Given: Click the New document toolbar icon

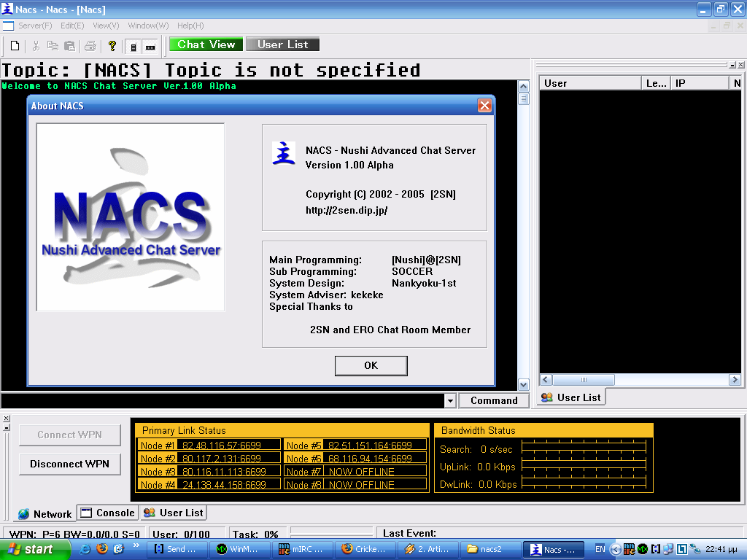Looking at the screenshot, I should (15, 46).
